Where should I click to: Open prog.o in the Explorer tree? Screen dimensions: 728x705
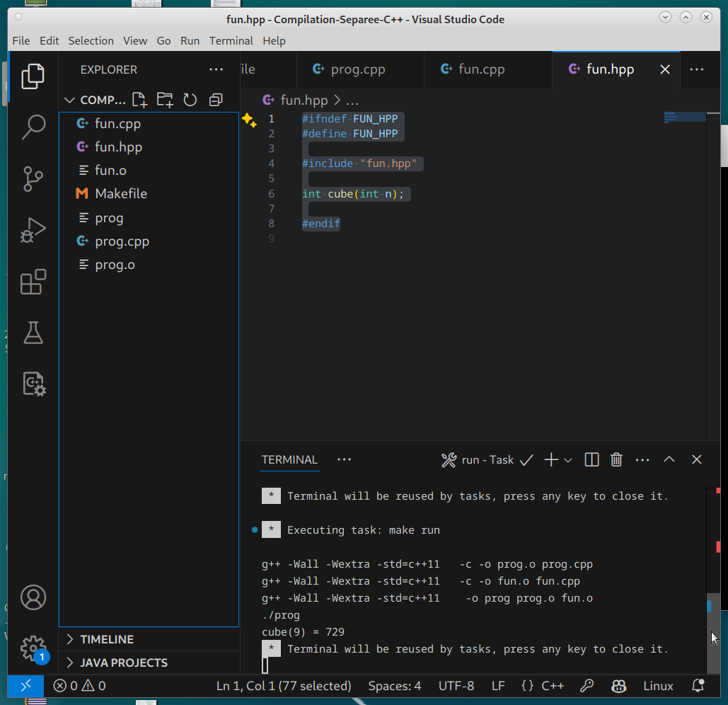149,265
